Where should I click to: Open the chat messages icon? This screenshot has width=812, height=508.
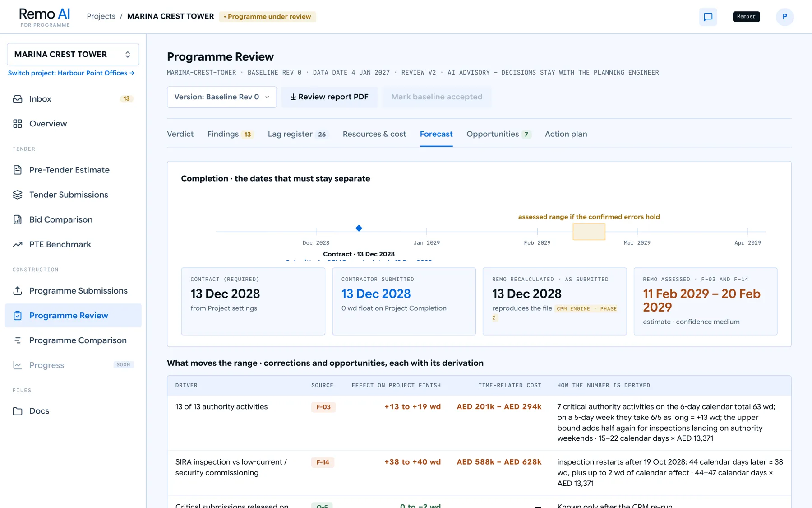click(708, 17)
